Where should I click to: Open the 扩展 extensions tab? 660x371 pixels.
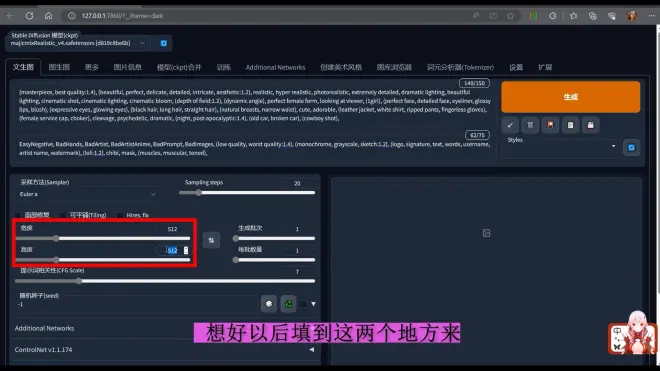(545, 67)
